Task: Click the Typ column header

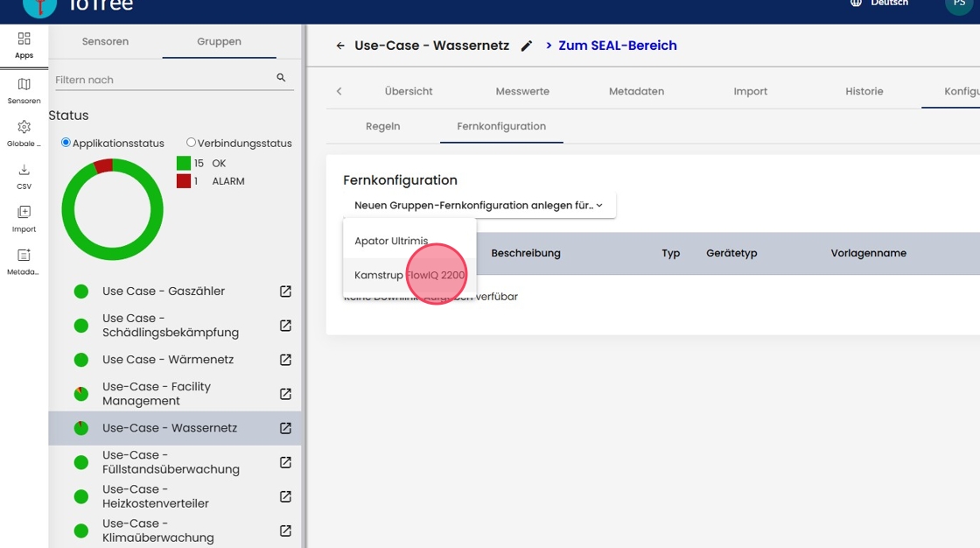Action: (670, 253)
